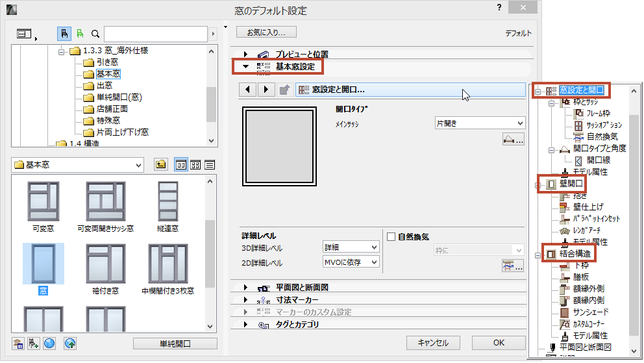Open the 店舗正面 folder
The width and height of the screenshot is (644, 363).
112,109
